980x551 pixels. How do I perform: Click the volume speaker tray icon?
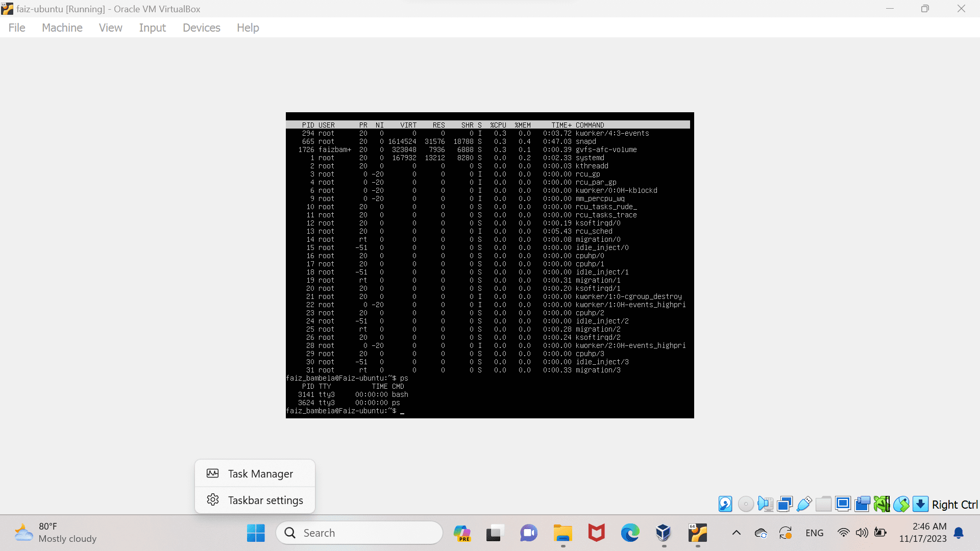click(862, 533)
